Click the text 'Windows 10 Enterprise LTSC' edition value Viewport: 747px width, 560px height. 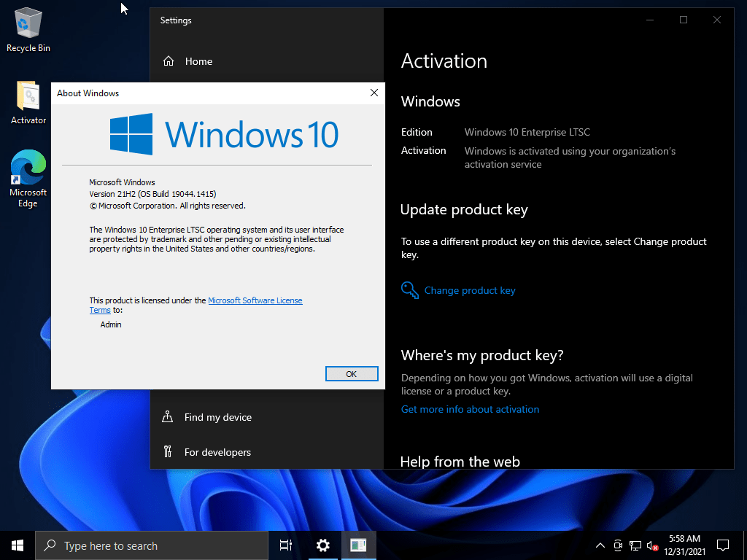coord(527,132)
